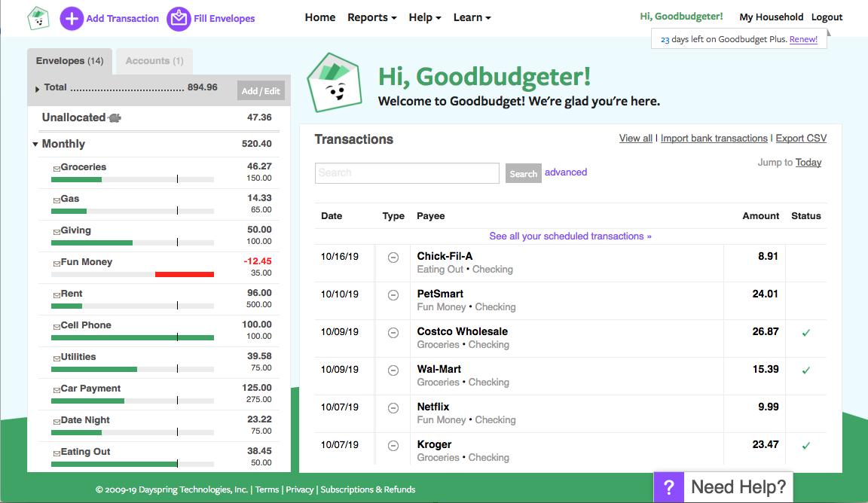The height and width of the screenshot is (503, 868).
Task: Click the expense minus icon for Wal-Mart
Action: [x=393, y=370]
